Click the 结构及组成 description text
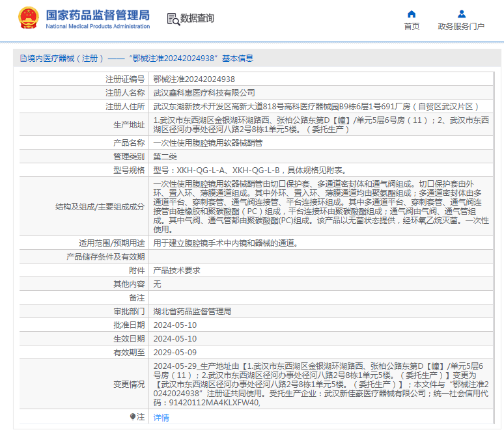This screenshot has height=432, width=504. (320, 206)
